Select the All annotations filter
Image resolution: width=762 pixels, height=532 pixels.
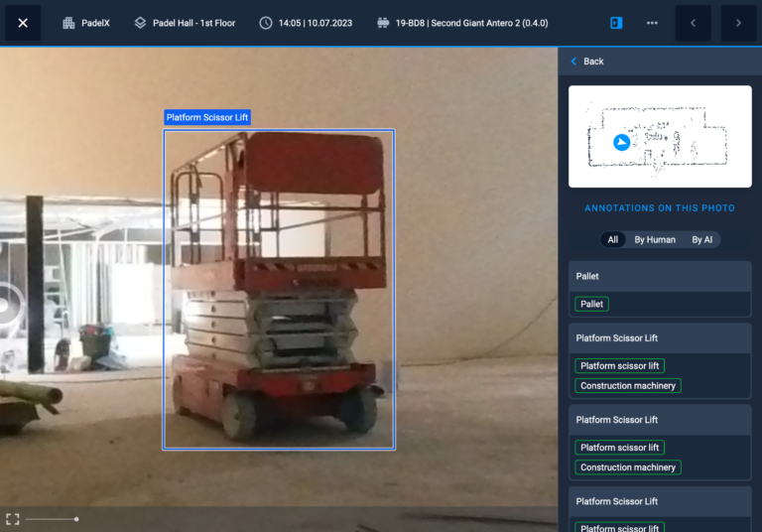(613, 239)
